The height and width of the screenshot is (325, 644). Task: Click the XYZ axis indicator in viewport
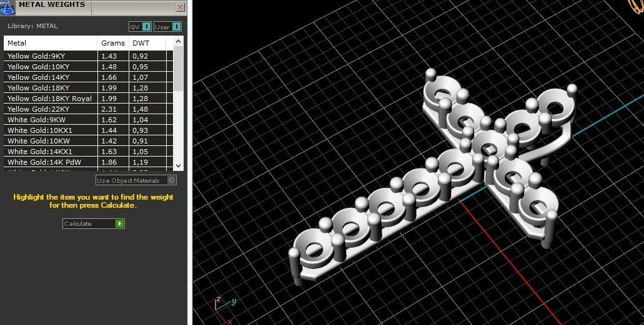click(225, 310)
